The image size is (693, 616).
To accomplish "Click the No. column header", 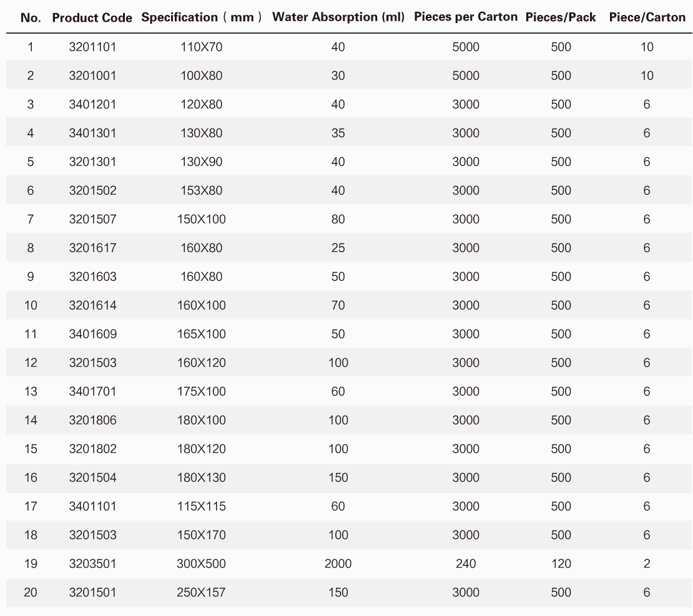I will click(31, 17).
